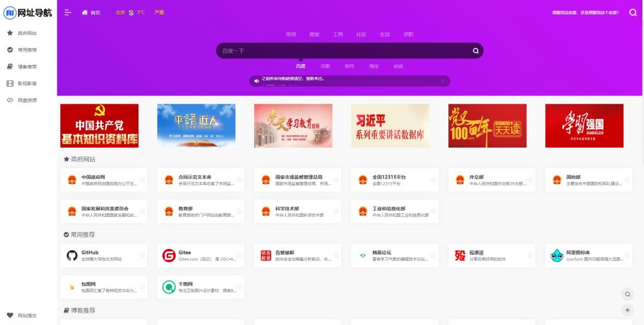Open the 国家发展和改革委员会 card
This screenshot has width=644, height=325.
tap(104, 211)
